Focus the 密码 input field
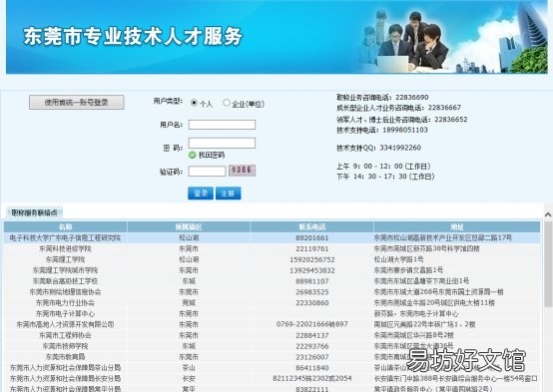The image size is (553, 392). (222, 143)
